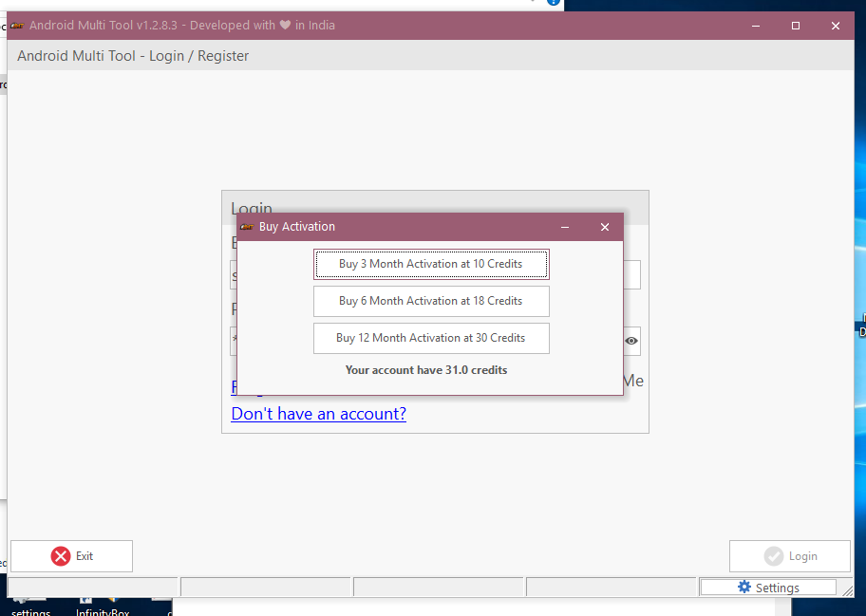Viewport: 866px width, 616px height.
Task: Choose 12 Month Activation at 30 Credits
Action: point(431,338)
